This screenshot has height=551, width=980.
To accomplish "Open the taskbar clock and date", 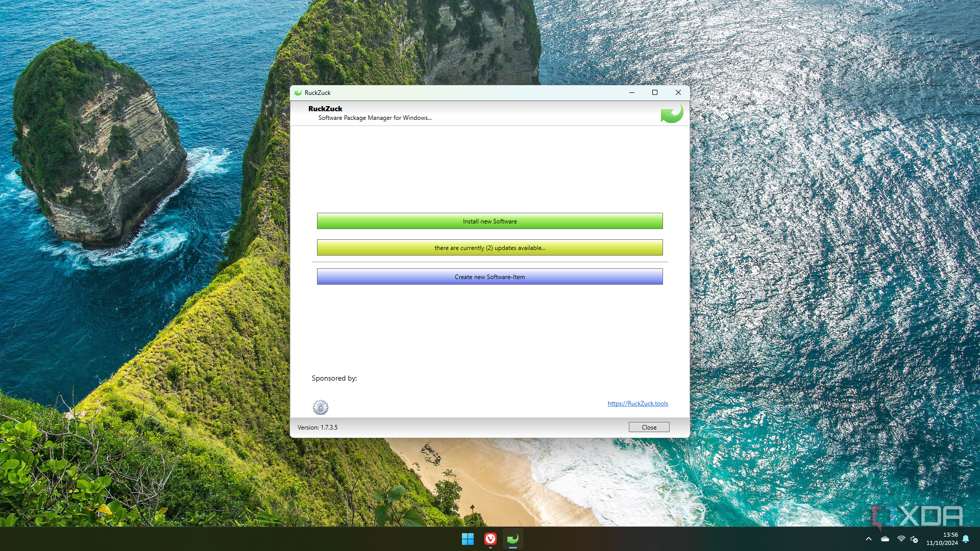I will click(942, 539).
